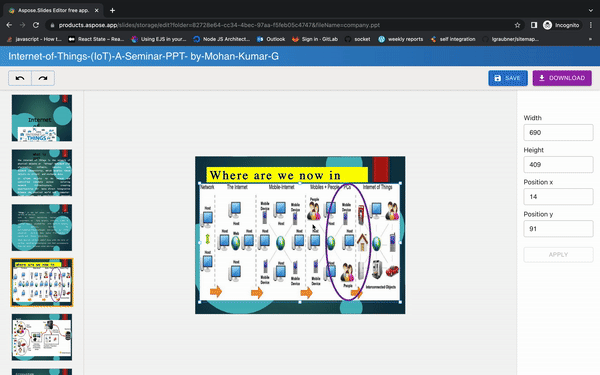Click the presentation title header text
600x375 pixels.
143,56
